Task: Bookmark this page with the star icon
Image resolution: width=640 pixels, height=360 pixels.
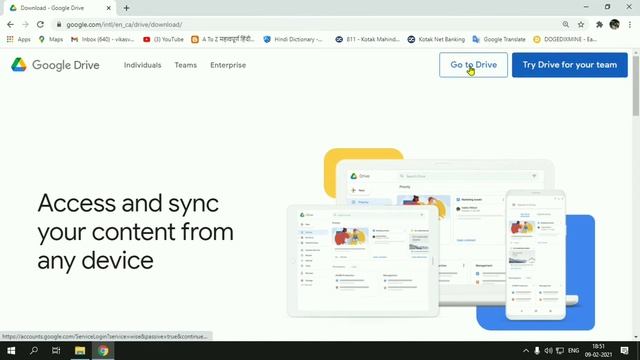Action: click(x=581, y=24)
